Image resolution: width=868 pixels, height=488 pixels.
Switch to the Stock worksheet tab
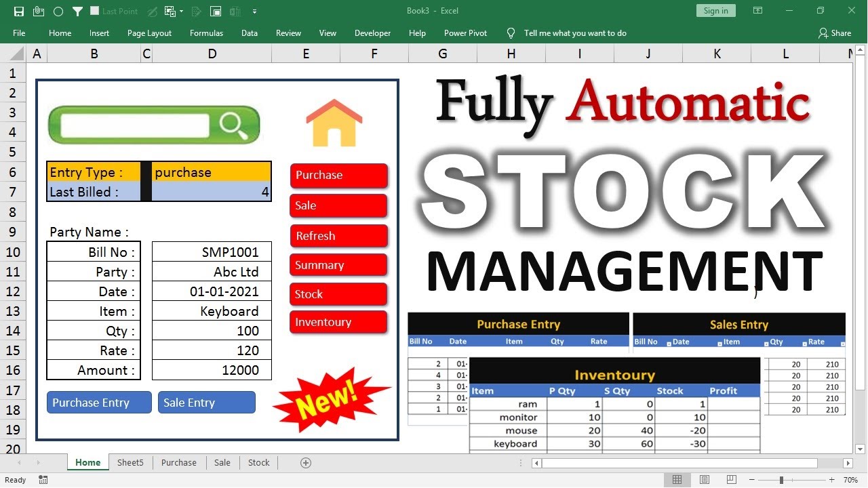258,463
